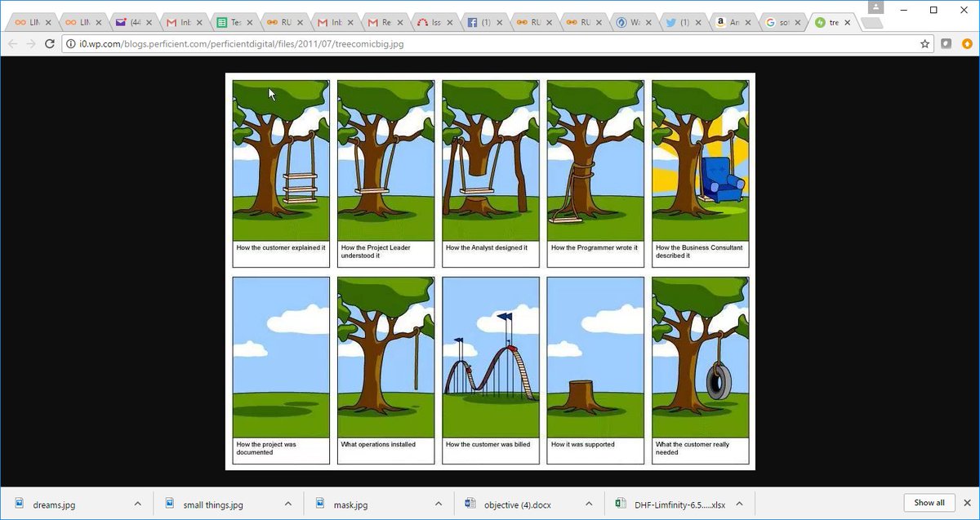This screenshot has height=520, width=980.
Task: Click the "How it was supported" caption
Action: tap(583, 444)
